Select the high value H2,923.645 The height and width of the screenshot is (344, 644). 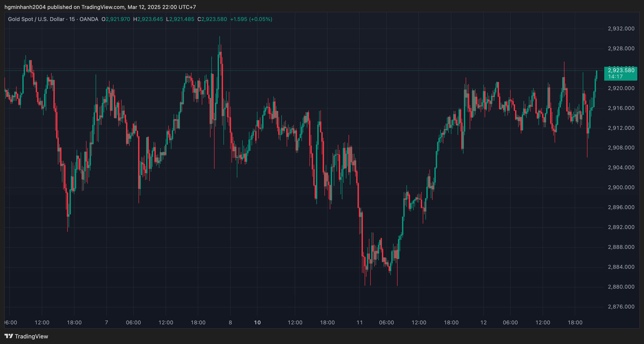[x=148, y=19]
